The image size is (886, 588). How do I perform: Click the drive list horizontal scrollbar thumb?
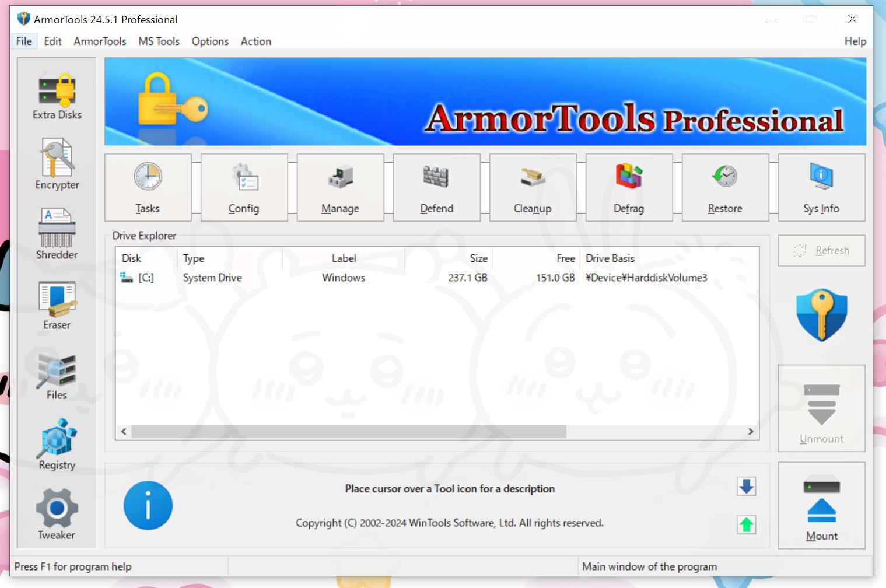click(349, 432)
